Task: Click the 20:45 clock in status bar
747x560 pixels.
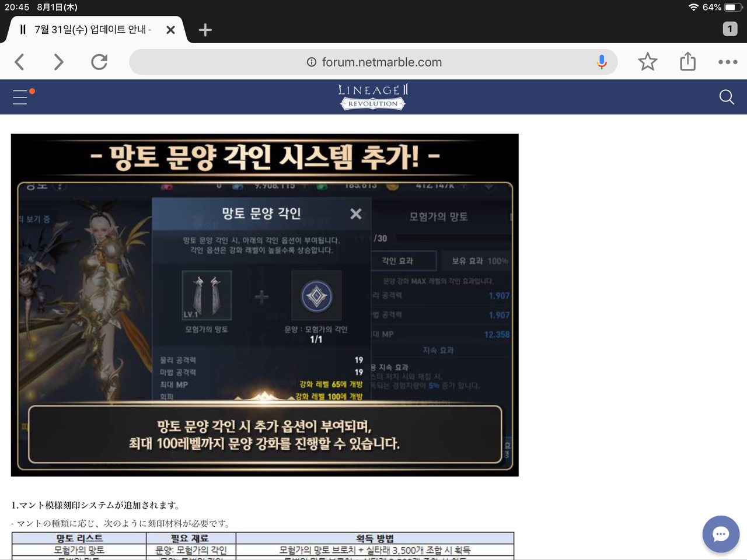Action: (x=17, y=7)
